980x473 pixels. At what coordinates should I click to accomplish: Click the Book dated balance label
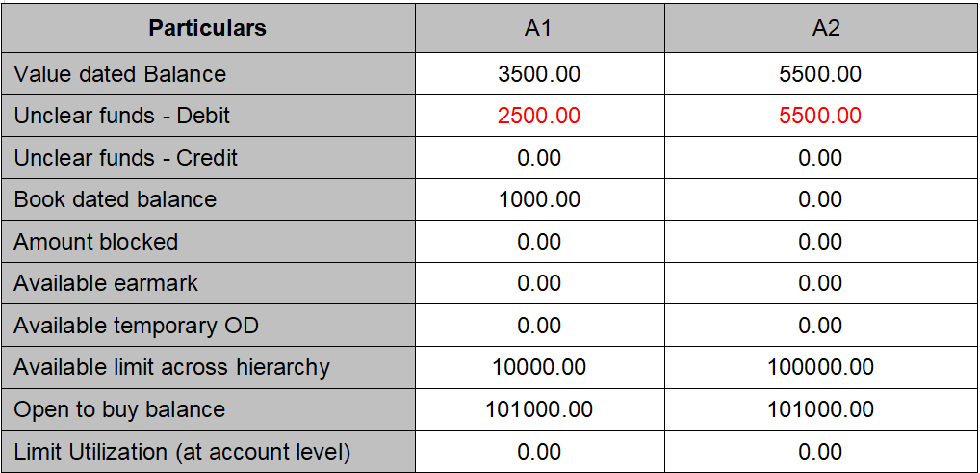tap(115, 199)
